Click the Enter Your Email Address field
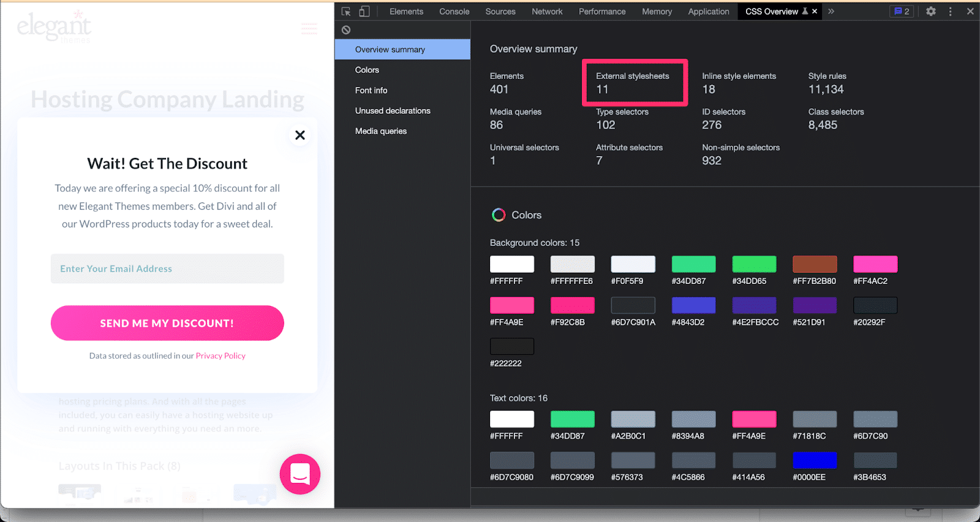The width and height of the screenshot is (980, 522). 167,269
